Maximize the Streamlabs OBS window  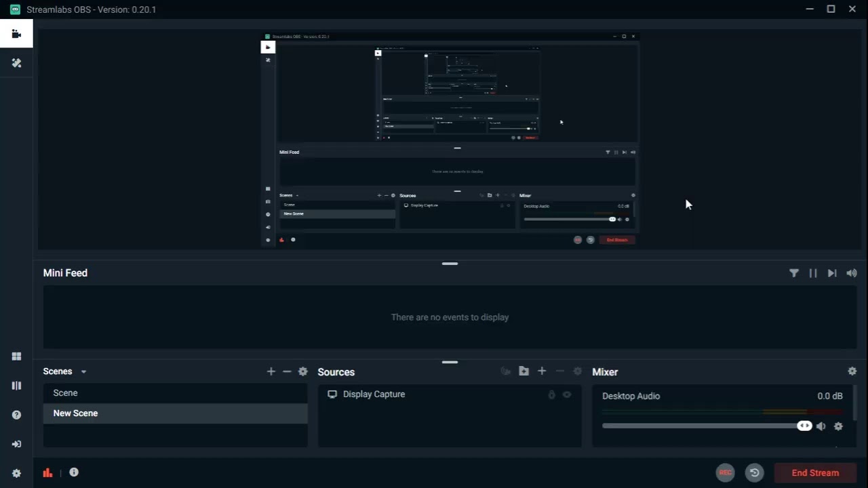pyautogui.click(x=831, y=9)
